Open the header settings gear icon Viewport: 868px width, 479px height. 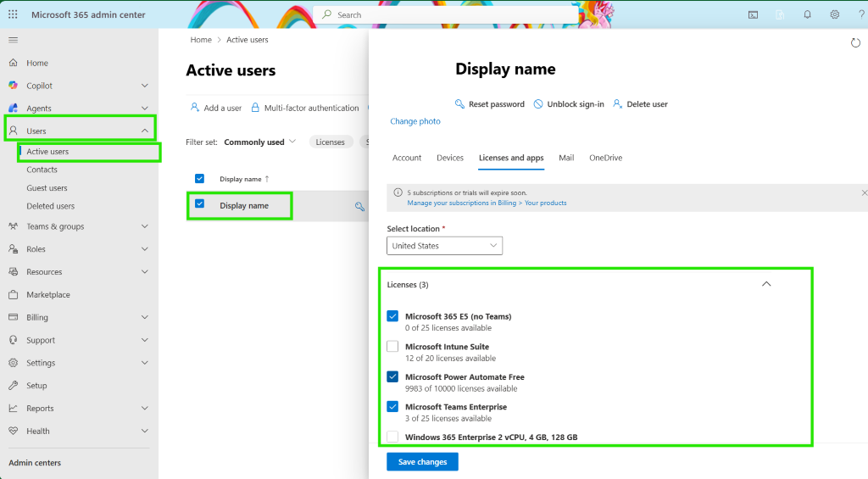[x=834, y=15]
